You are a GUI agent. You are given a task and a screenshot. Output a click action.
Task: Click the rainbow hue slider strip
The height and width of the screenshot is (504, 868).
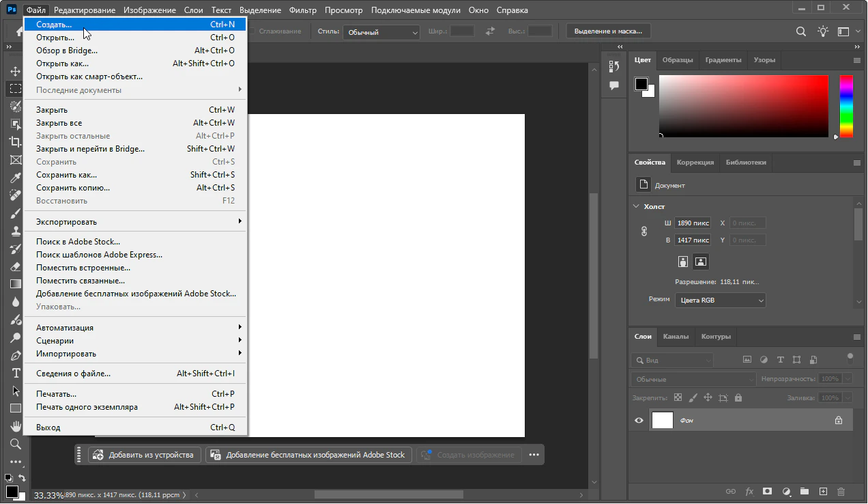tap(845, 106)
